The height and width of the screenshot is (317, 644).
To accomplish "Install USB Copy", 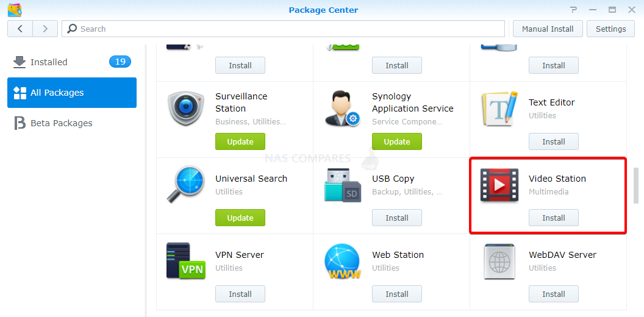I will (397, 218).
